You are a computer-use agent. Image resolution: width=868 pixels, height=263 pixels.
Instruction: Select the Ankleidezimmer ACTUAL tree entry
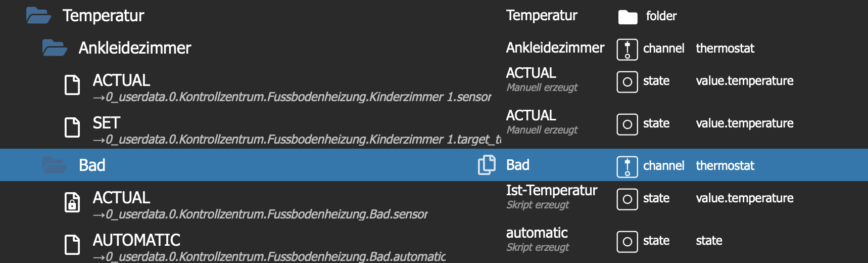[x=121, y=80]
